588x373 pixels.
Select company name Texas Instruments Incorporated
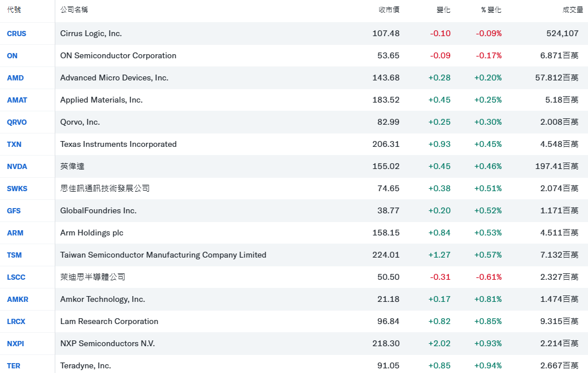pyautogui.click(x=118, y=144)
